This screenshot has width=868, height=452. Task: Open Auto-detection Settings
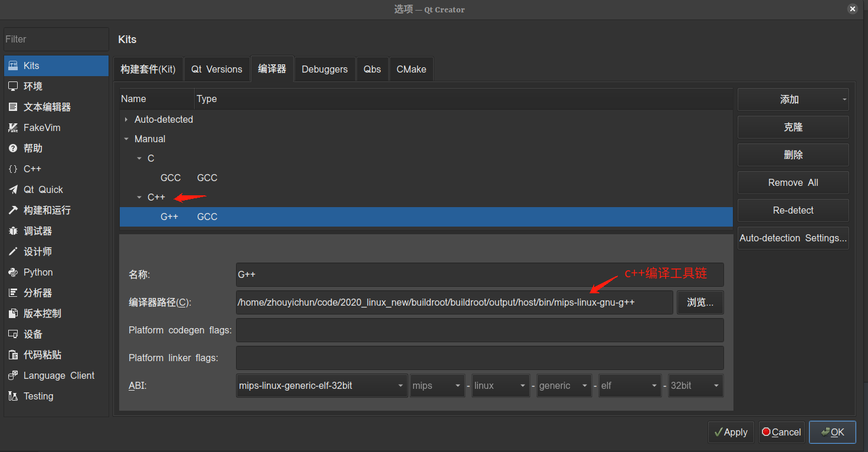tap(793, 238)
